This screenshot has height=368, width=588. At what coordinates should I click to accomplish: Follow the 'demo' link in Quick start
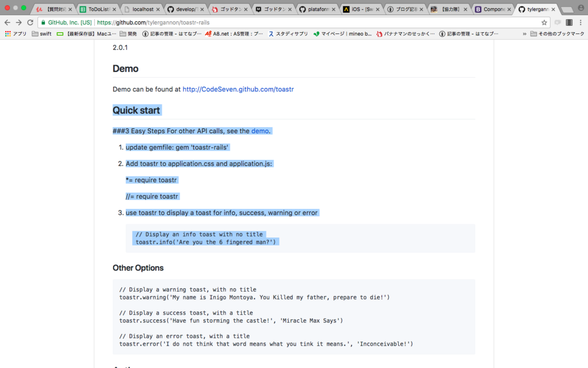[x=260, y=131]
